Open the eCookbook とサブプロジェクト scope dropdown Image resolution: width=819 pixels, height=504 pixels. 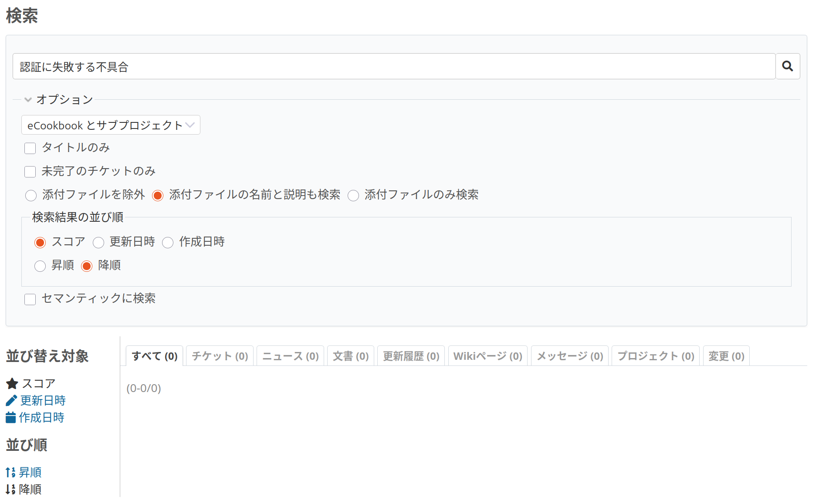point(111,125)
